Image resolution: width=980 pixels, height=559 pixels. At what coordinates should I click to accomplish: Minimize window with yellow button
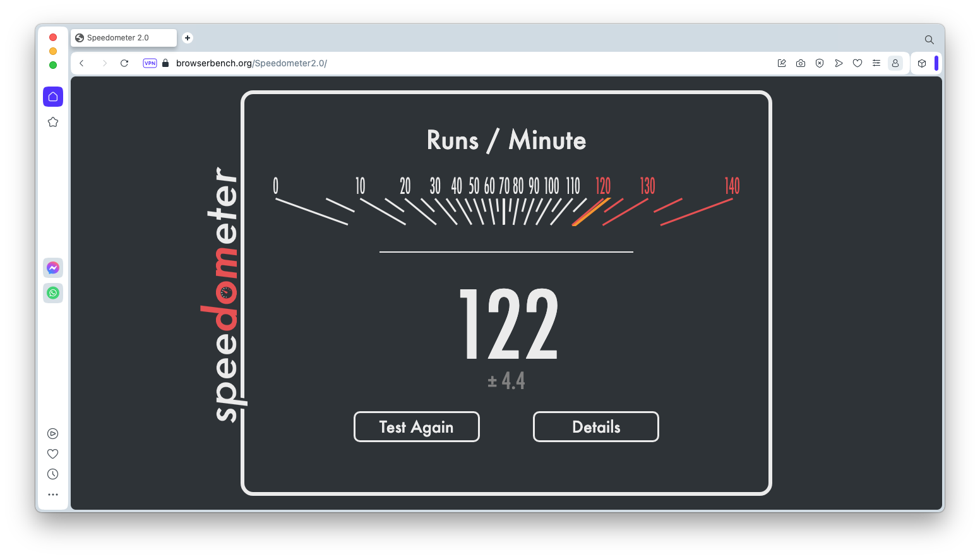pos(53,51)
